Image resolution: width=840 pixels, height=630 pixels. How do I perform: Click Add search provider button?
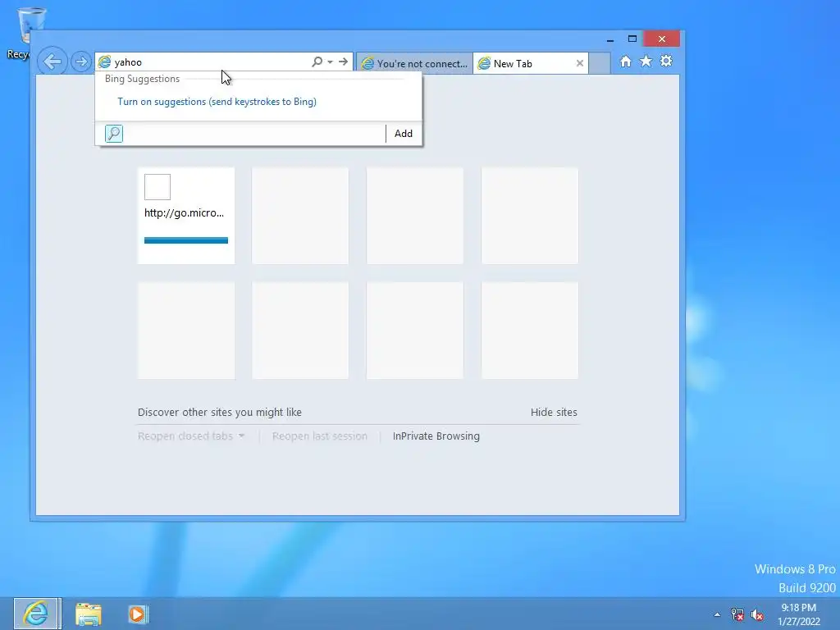pos(404,134)
